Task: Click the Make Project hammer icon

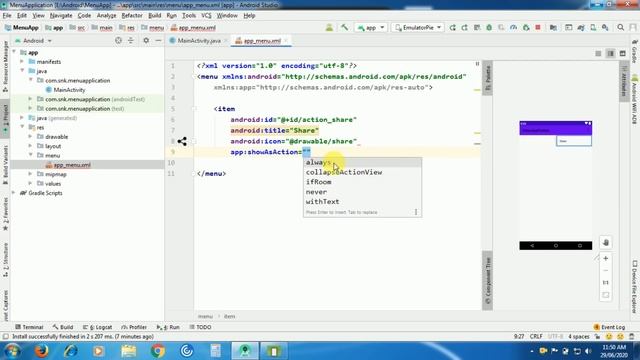Action: tap(344, 27)
